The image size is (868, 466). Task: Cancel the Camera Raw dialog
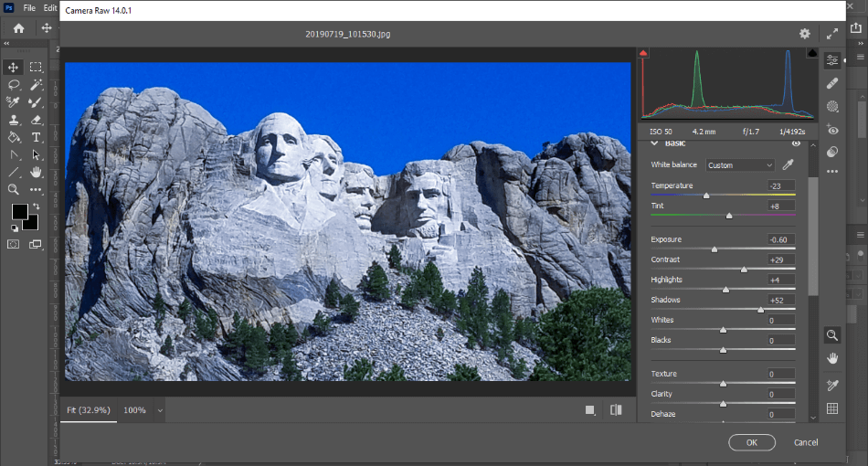click(806, 442)
